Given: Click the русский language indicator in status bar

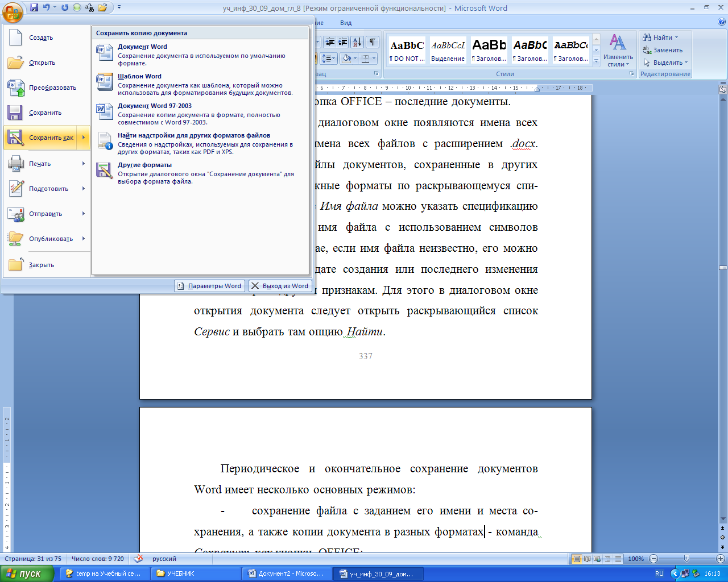Looking at the screenshot, I should point(164,559).
